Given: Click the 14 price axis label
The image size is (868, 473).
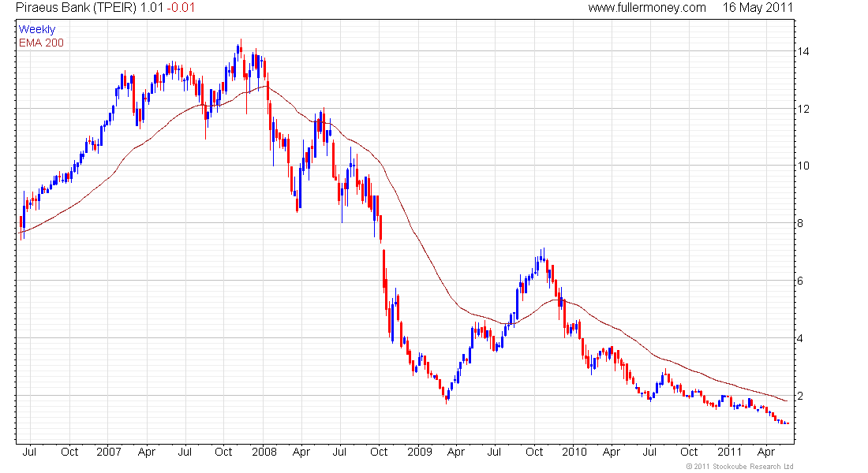Looking at the screenshot, I should pyautogui.click(x=803, y=51).
